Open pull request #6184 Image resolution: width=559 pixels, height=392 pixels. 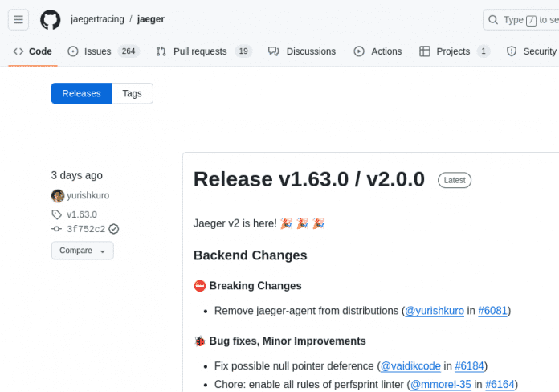(x=470, y=366)
